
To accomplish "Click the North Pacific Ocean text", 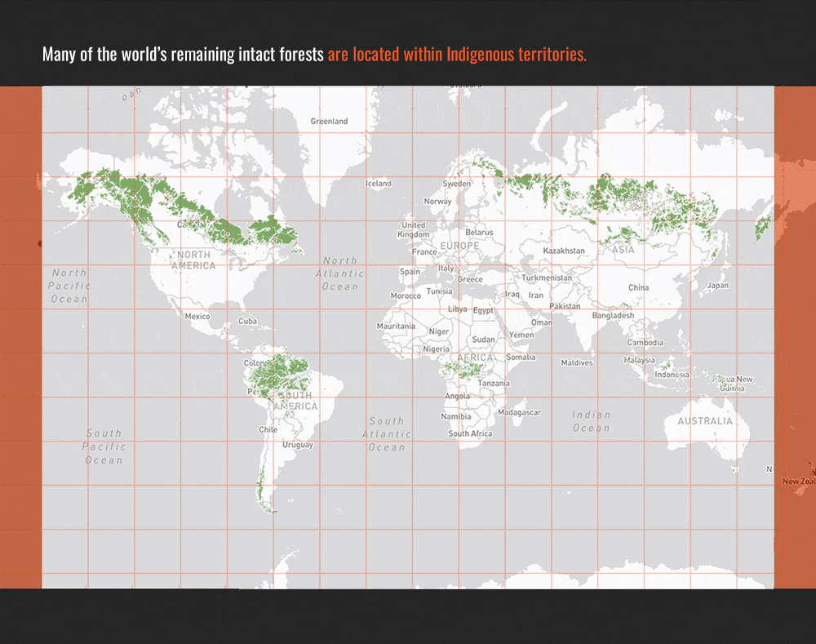I will [68, 285].
